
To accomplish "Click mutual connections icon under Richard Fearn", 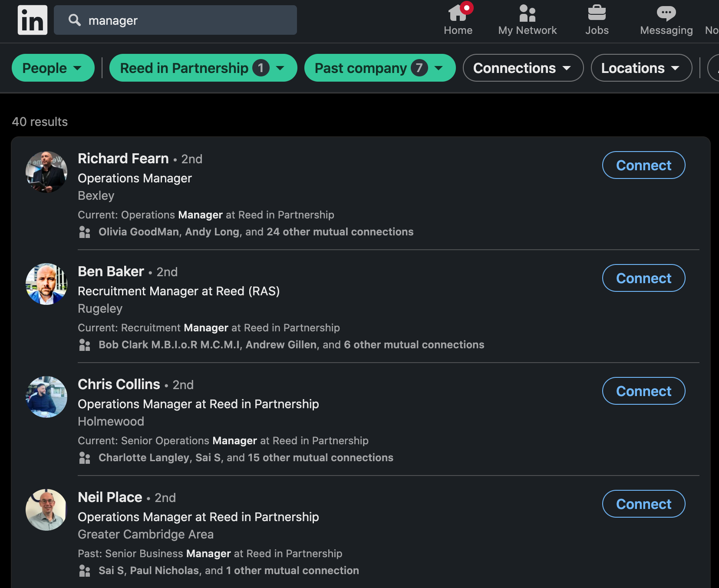I will coord(85,232).
